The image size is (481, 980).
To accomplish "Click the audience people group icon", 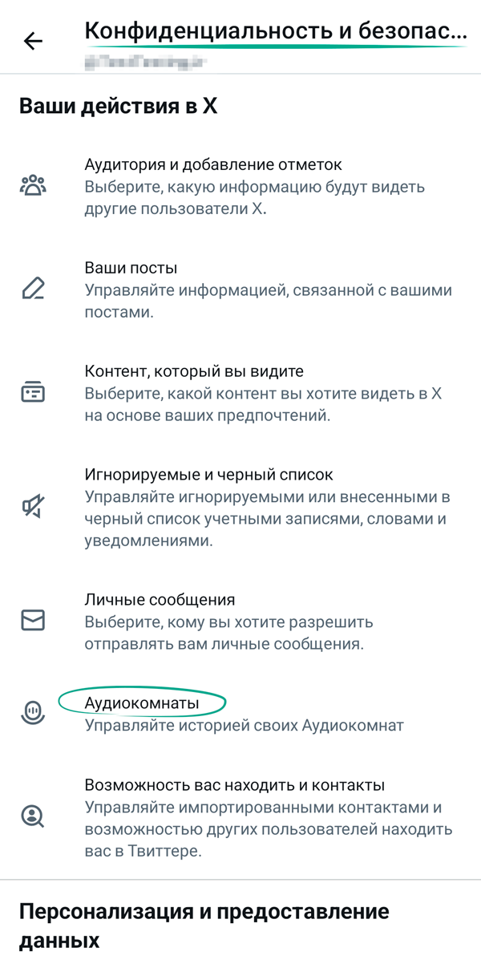I will click(33, 186).
